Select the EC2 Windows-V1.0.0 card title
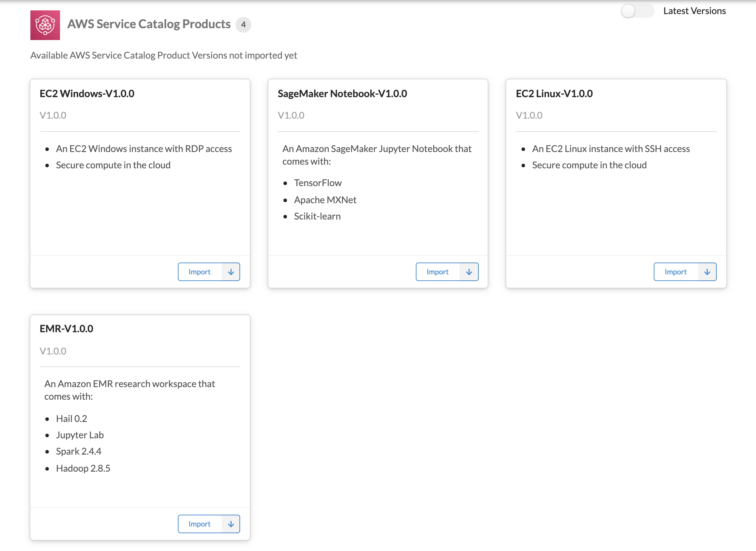 (x=87, y=93)
